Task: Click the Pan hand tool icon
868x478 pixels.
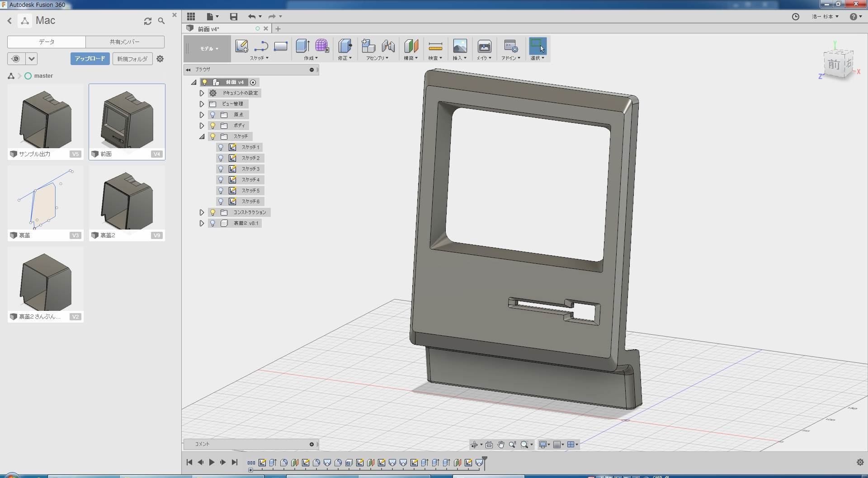Action: [501, 445]
